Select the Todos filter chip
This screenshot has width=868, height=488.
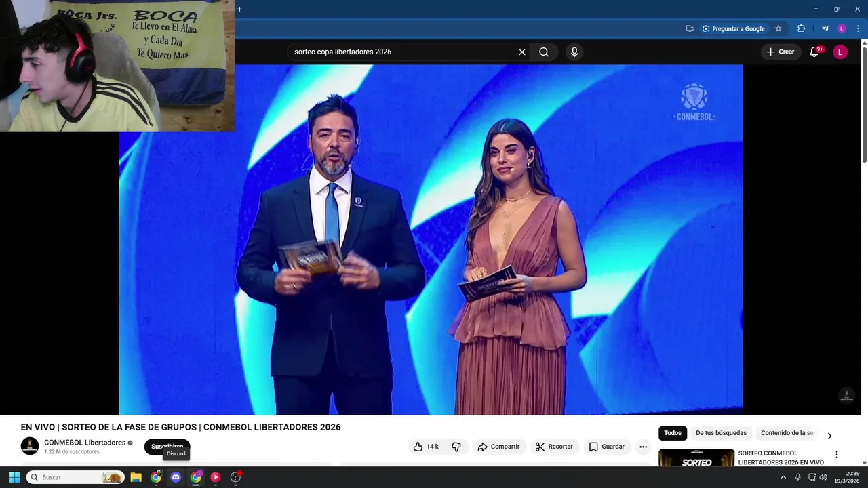pos(673,433)
